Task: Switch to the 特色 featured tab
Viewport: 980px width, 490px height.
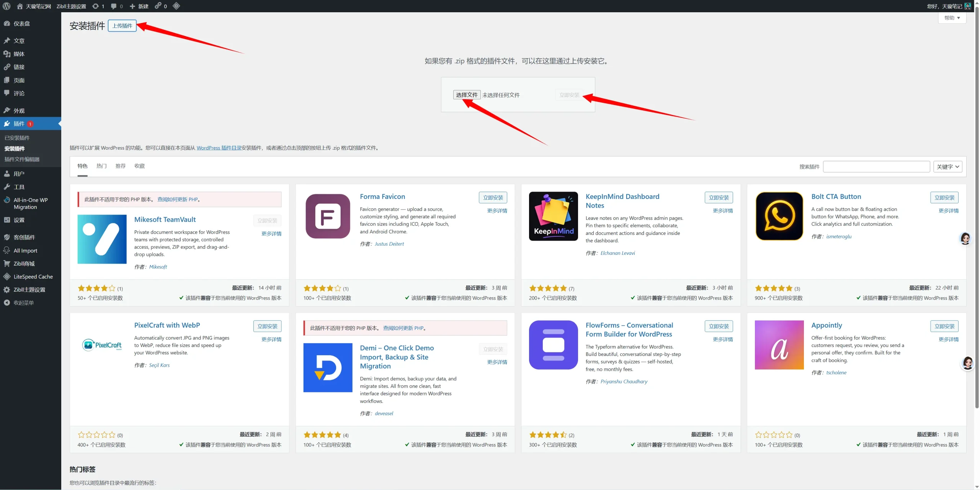Action: (82, 166)
